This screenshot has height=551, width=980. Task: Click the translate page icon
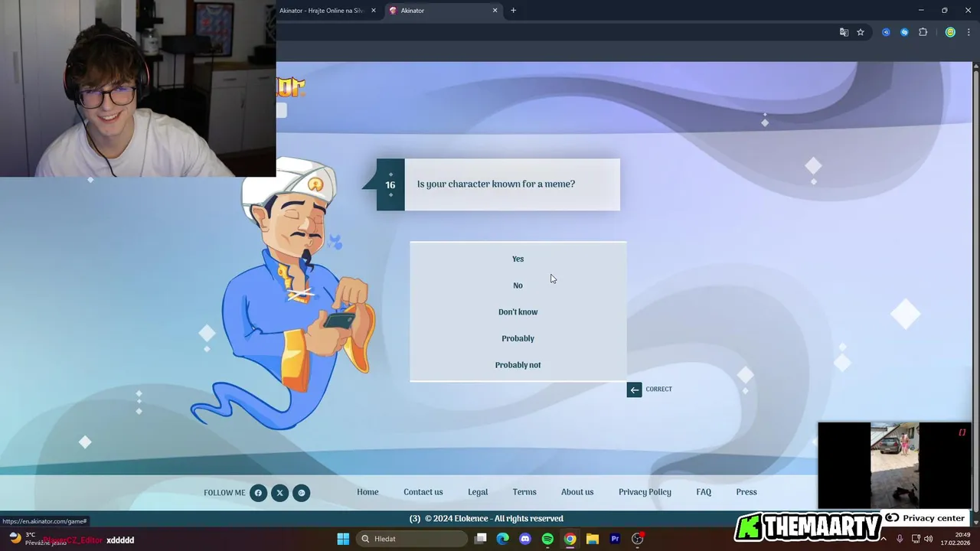(x=844, y=32)
